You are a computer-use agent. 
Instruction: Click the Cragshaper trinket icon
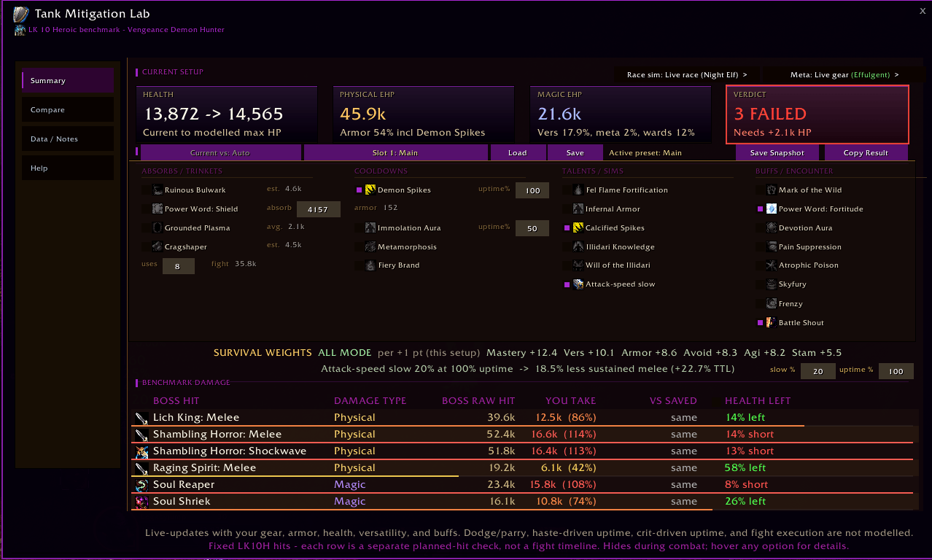[x=157, y=246]
